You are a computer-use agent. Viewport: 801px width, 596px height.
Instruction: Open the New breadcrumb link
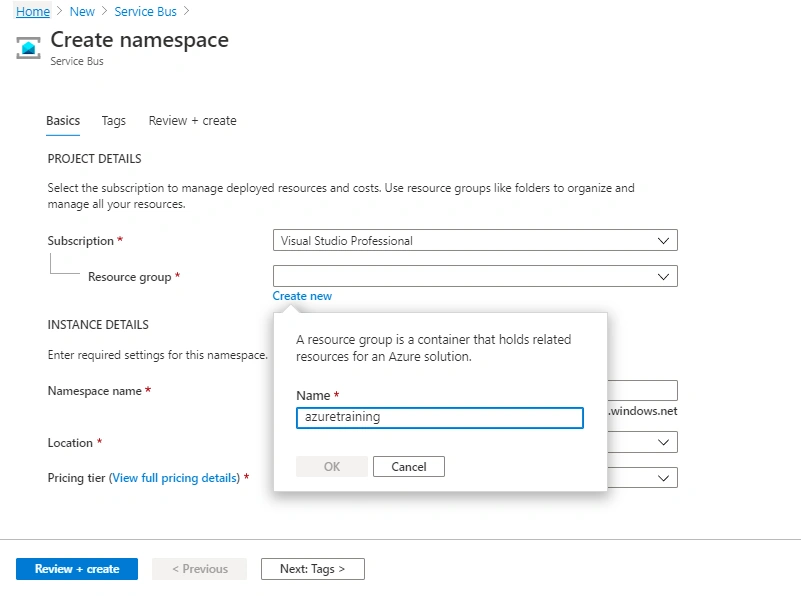pos(82,11)
